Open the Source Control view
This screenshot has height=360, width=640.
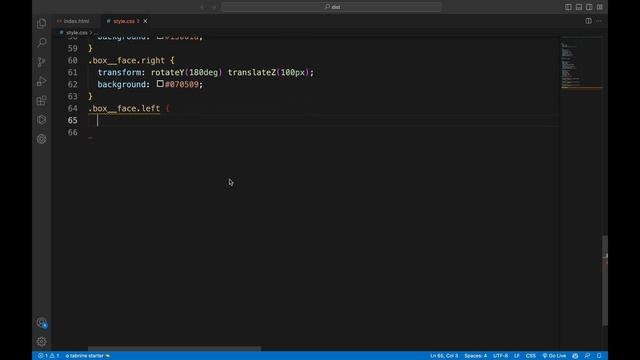pyautogui.click(x=41, y=62)
